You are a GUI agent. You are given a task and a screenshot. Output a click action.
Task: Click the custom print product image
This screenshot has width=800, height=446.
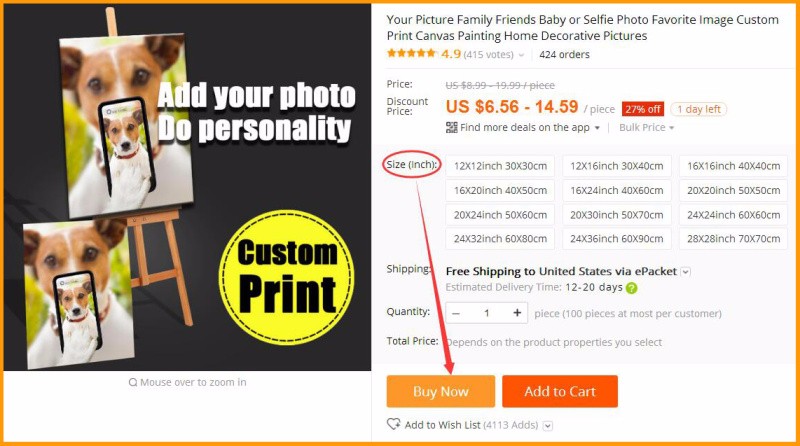pyautogui.click(x=187, y=187)
